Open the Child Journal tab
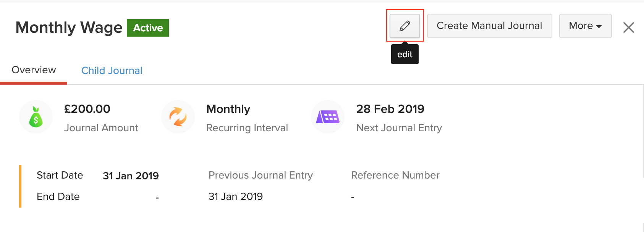 point(112,71)
